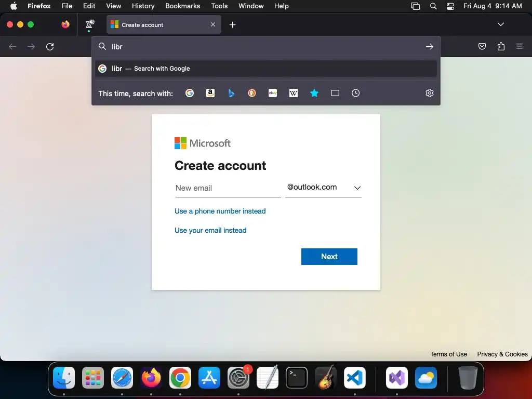532x399 pixels.
Task: Open Save to Pocket button
Action: [482, 46]
